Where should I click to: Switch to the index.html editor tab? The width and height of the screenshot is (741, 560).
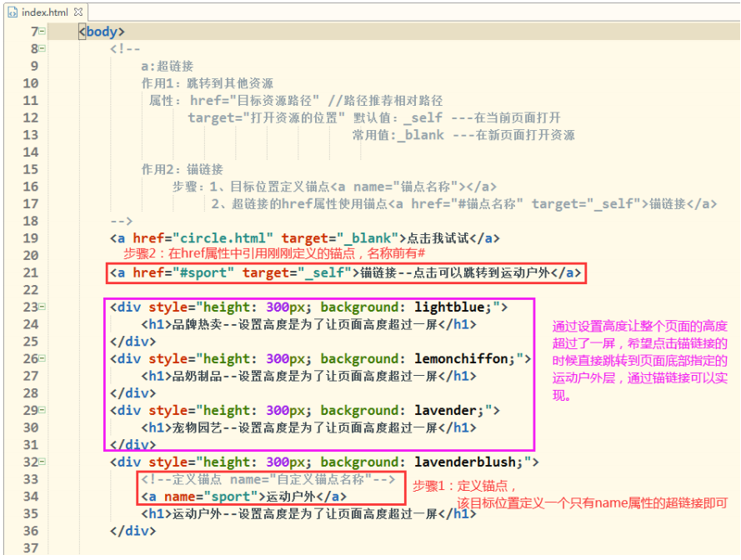(x=44, y=12)
